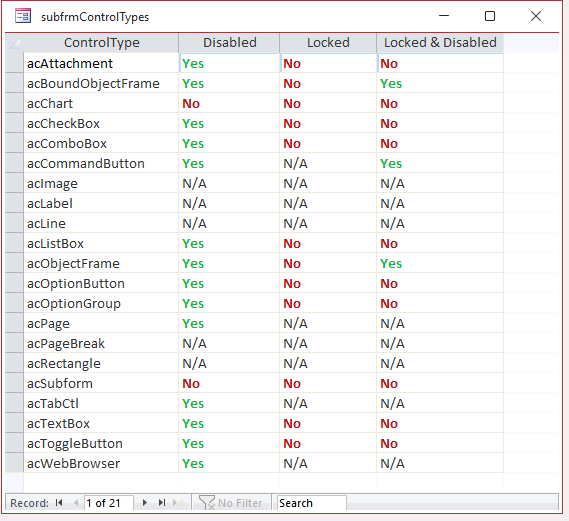The image size is (569, 521).
Task: Click the Search box in navigation bar
Action: 311,503
